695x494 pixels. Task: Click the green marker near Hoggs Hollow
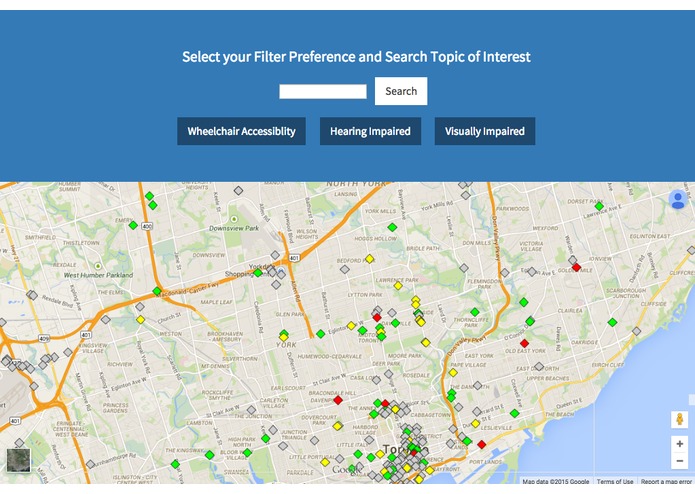(x=392, y=227)
